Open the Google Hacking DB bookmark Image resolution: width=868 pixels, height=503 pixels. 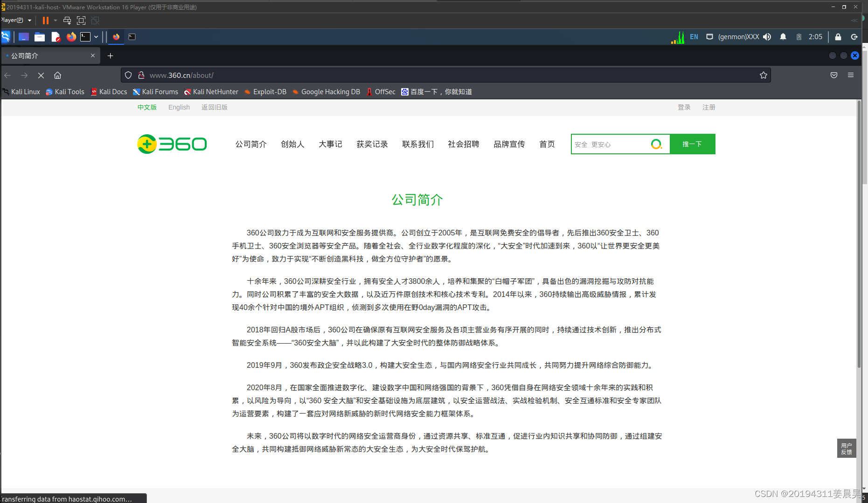pos(326,92)
